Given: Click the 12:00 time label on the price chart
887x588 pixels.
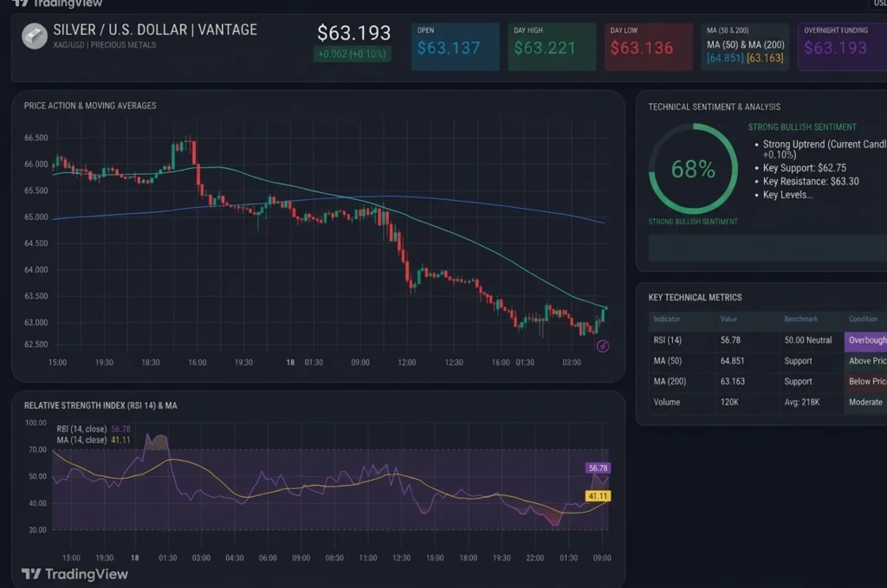Looking at the screenshot, I should (407, 362).
